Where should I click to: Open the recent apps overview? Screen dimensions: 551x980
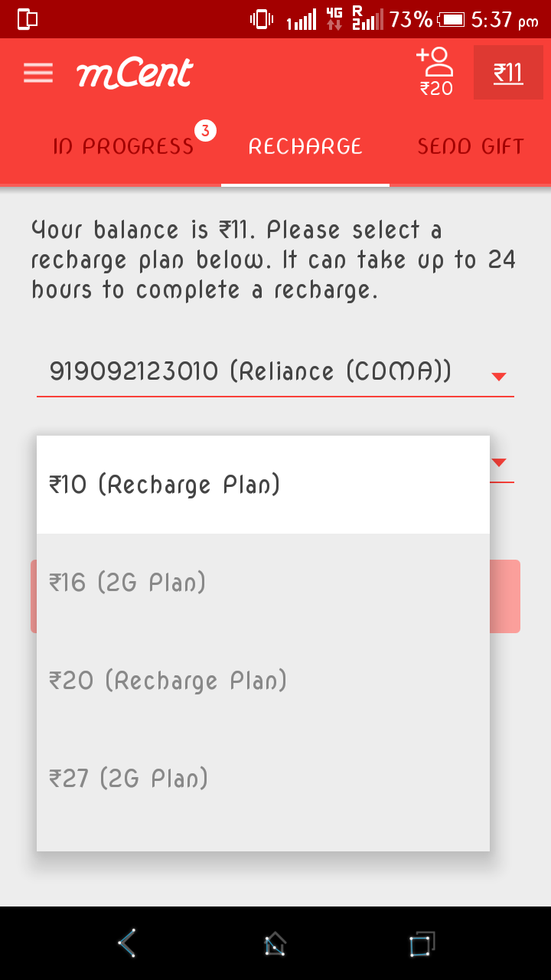tap(421, 943)
